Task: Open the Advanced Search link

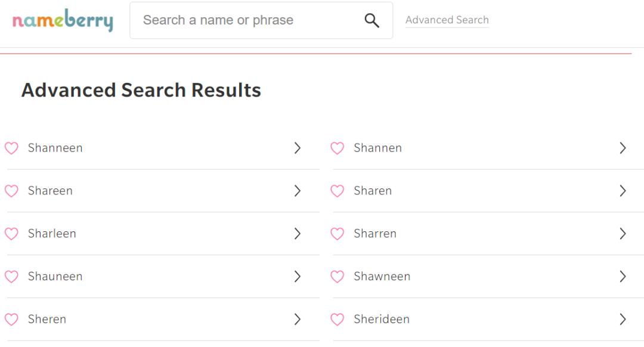Action: pyautogui.click(x=447, y=20)
